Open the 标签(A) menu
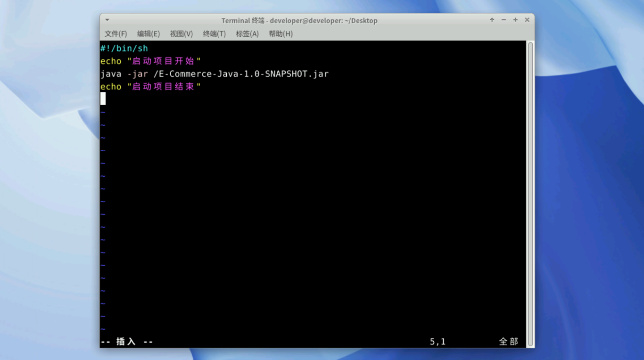The width and height of the screenshot is (644, 360). coord(248,33)
